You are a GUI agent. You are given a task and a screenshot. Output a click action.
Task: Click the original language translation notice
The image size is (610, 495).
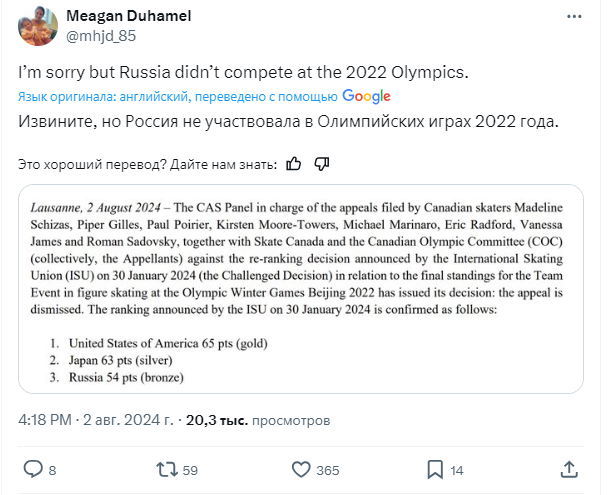pyautogui.click(x=178, y=97)
